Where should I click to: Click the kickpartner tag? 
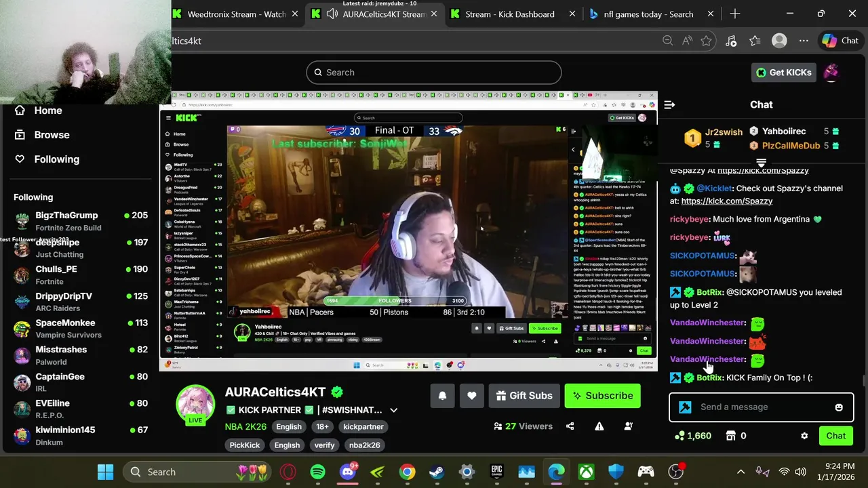[363, 427]
